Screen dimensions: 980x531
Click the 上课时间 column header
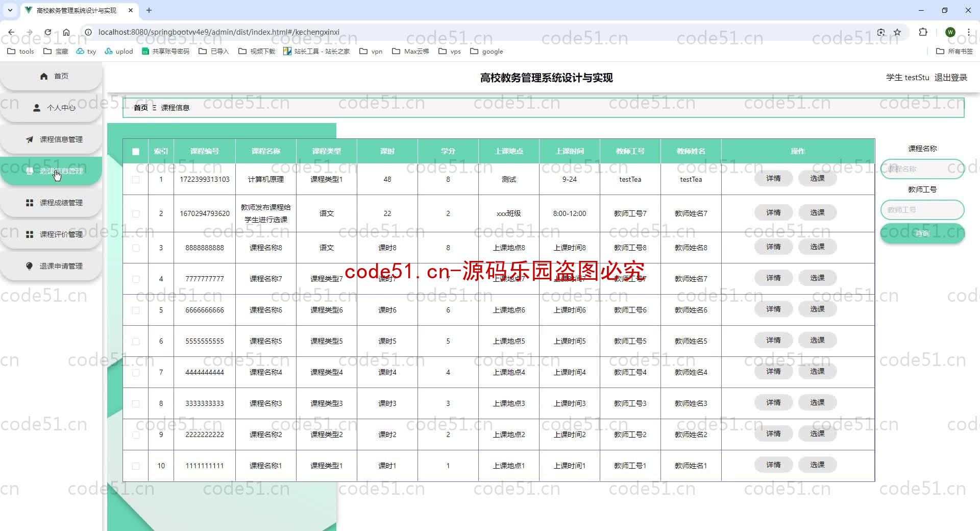click(x=570, y=151)
